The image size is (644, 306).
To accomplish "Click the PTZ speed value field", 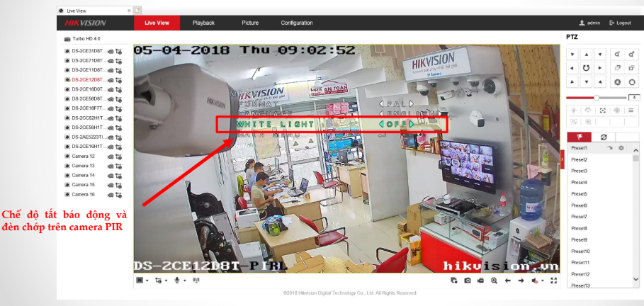I will (x=634, y=98).
